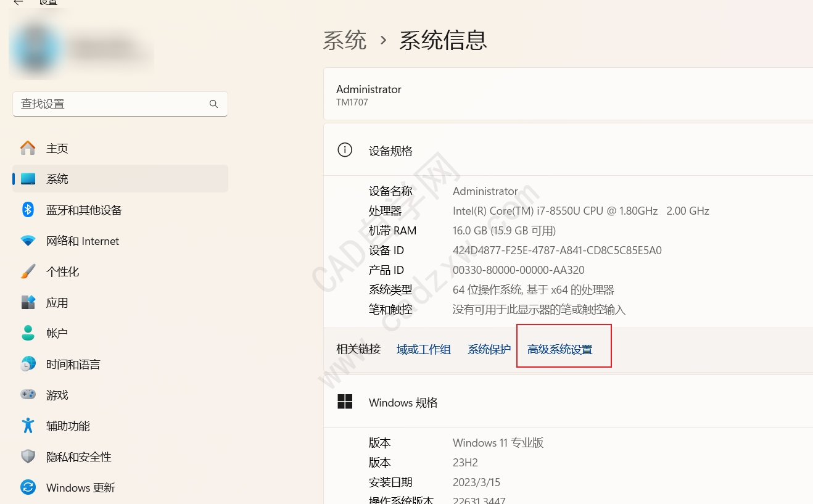Click the privacy shield icon
813x504 pixels.
[28, 456]
